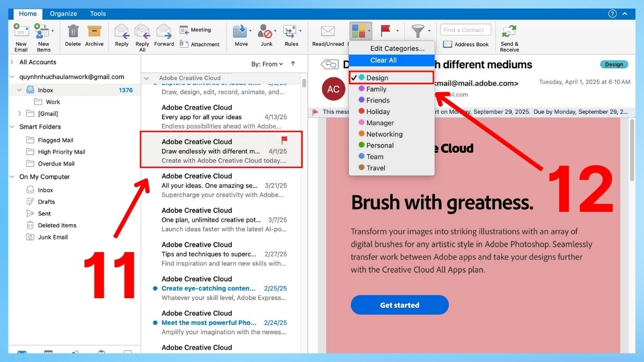The width and height of the screenshot is (644, 362).
Task: Open the 'By: From' sort dropdown
Action: (x=267, y=64)
